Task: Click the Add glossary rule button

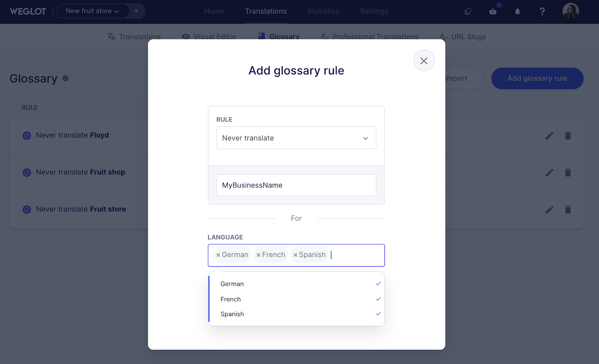Action: tap(537, 79)
